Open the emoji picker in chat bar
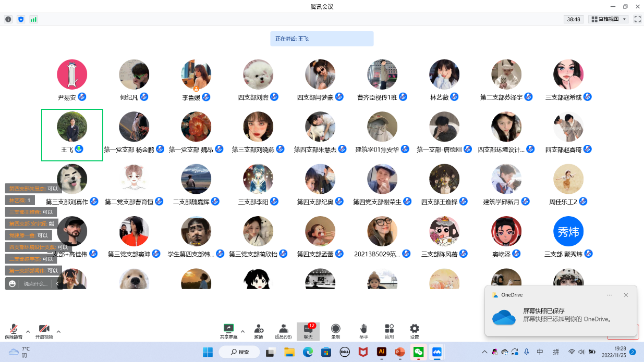The image size is (644, 362). click(13, 284)
